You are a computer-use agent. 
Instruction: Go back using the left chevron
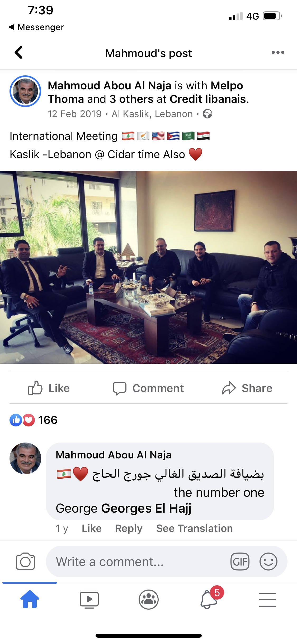pos(18,52)
